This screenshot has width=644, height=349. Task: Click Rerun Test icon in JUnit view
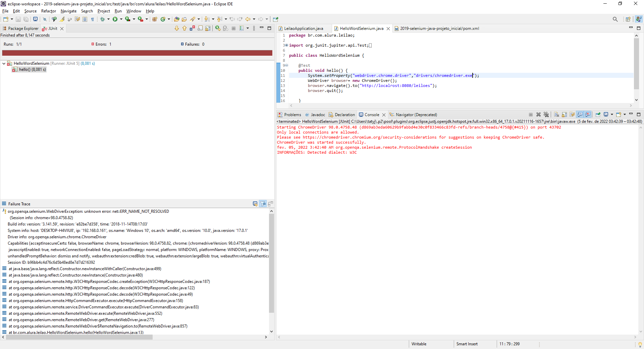[x=218, y=29]
